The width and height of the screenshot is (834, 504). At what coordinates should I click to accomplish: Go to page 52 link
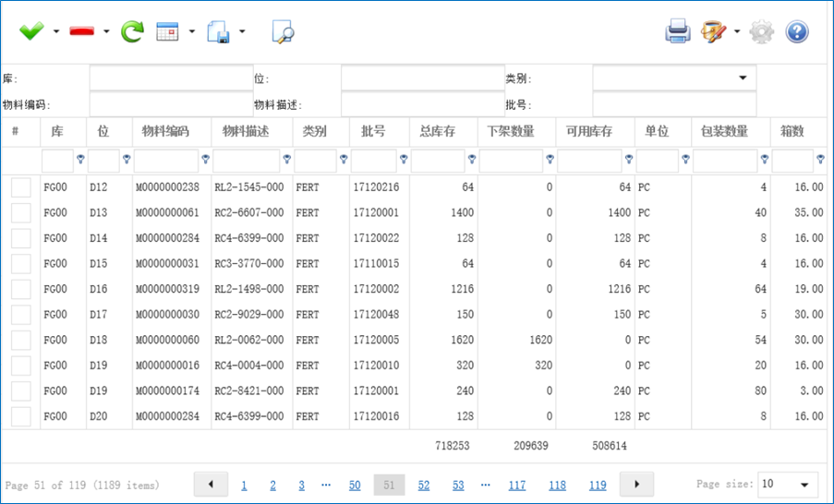tap(424, 485)
